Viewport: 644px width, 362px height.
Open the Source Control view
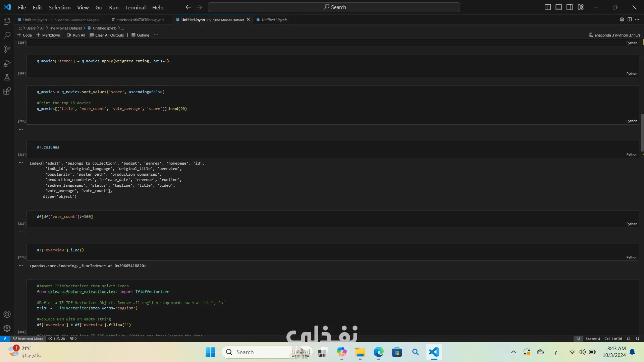tap(7, 49)
